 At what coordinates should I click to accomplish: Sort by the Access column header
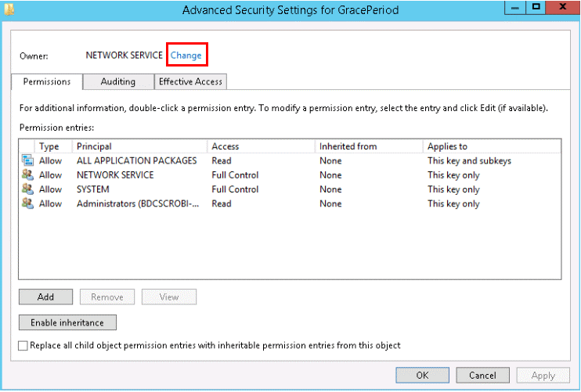[x=262, y=146]
